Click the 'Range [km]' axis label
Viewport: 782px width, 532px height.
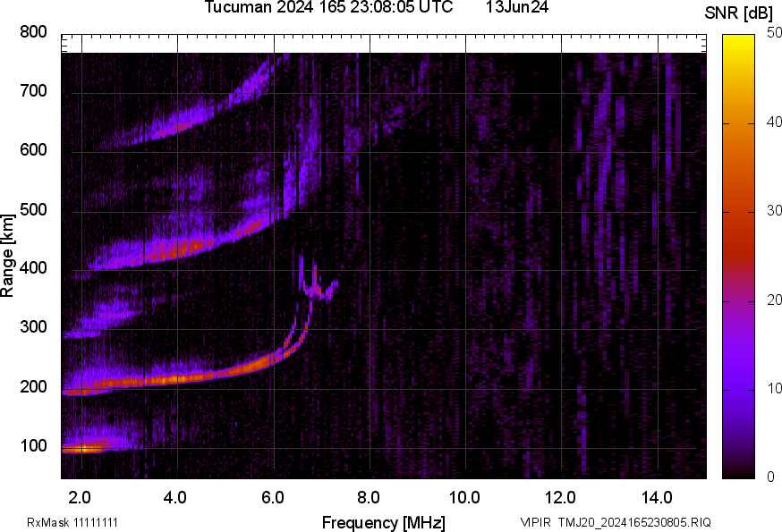point(7,256)
